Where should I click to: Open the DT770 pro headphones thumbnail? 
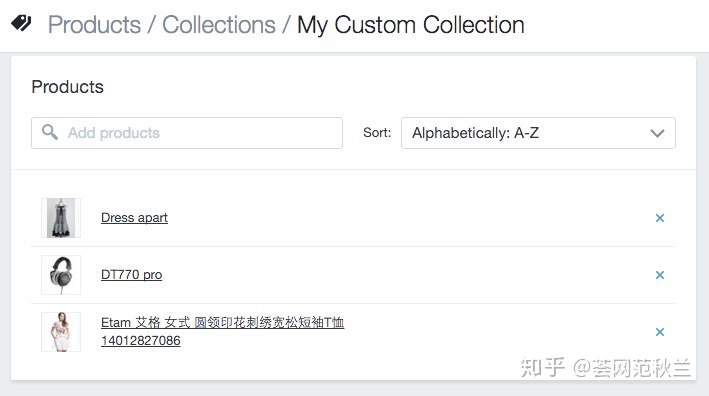pos(61,275)
